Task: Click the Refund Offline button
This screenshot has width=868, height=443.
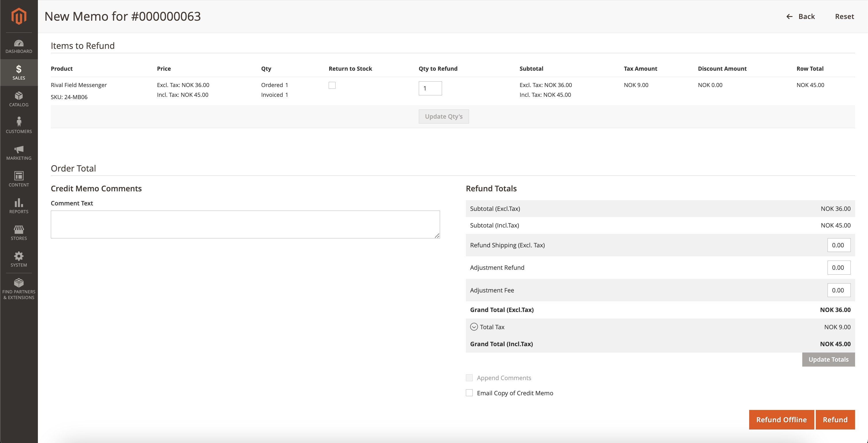Action: click(x=781, y=420)
